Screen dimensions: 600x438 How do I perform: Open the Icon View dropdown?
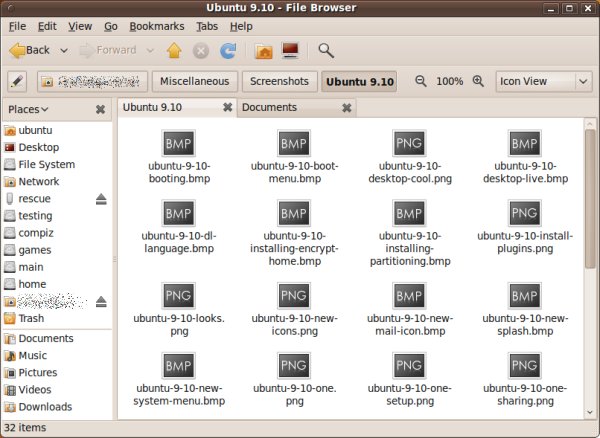tap(544, 81)
